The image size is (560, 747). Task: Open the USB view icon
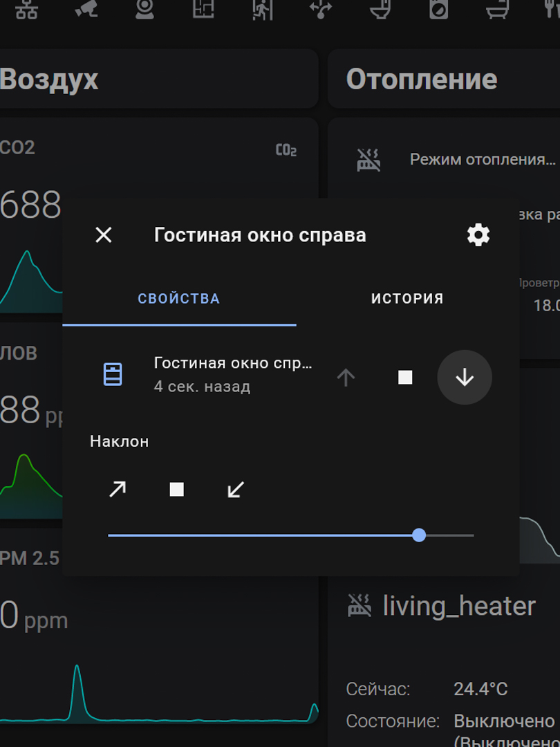pyautogui.click(x=321, y=10)
